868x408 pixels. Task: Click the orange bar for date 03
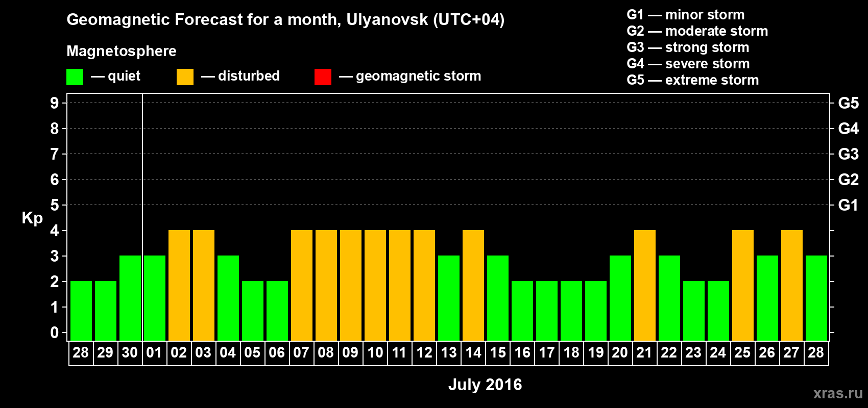[204, 285]
